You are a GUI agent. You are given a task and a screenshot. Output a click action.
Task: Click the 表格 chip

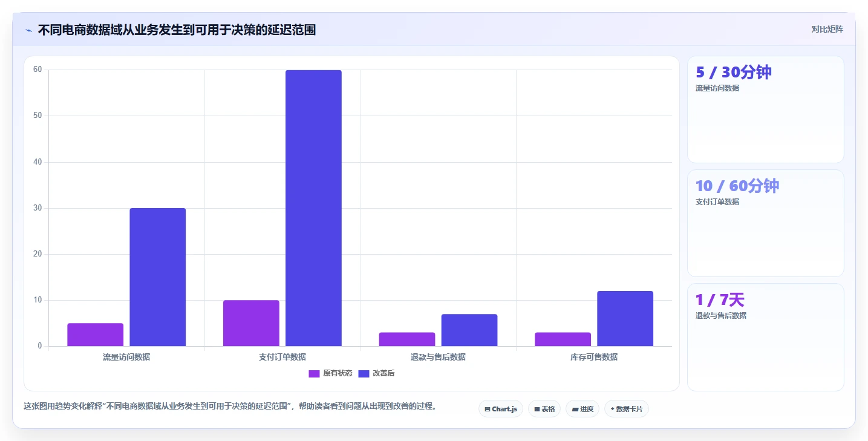[x=544, y=409]
